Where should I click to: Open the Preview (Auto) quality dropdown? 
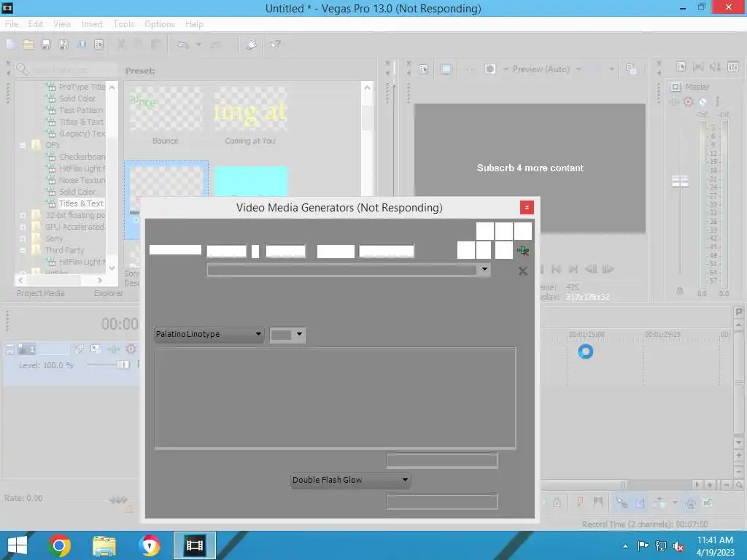pyautogui.click(x=547, y=69)
